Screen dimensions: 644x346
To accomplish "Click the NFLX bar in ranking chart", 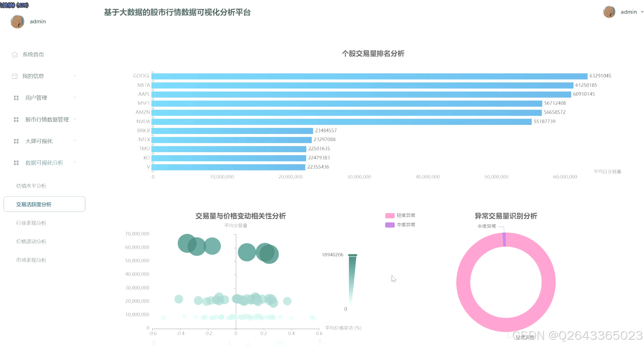I will click(232, 140).
